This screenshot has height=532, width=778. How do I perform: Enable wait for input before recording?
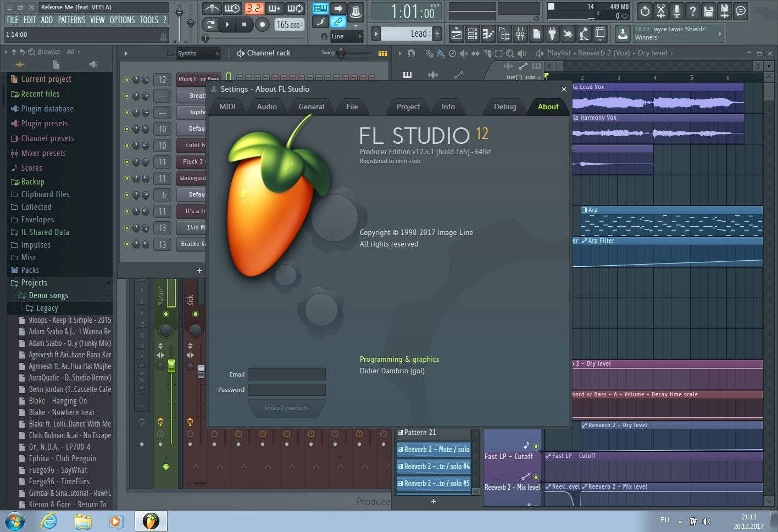(232, 8)
